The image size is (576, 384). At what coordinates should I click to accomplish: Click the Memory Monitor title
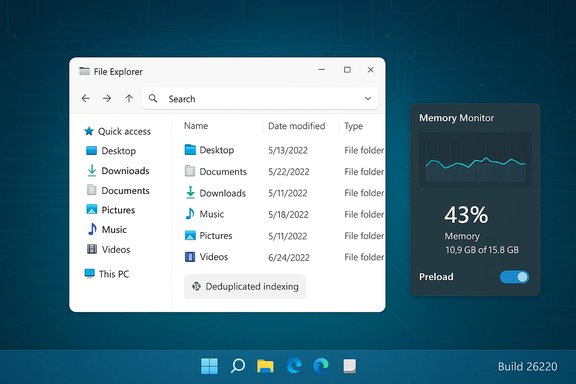457,118
